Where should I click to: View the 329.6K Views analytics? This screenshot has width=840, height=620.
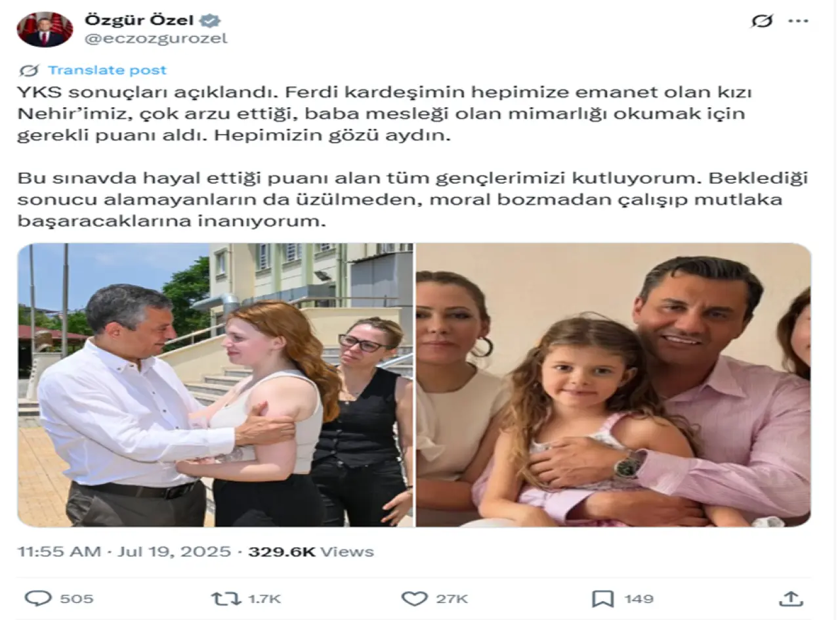point(311,551)
